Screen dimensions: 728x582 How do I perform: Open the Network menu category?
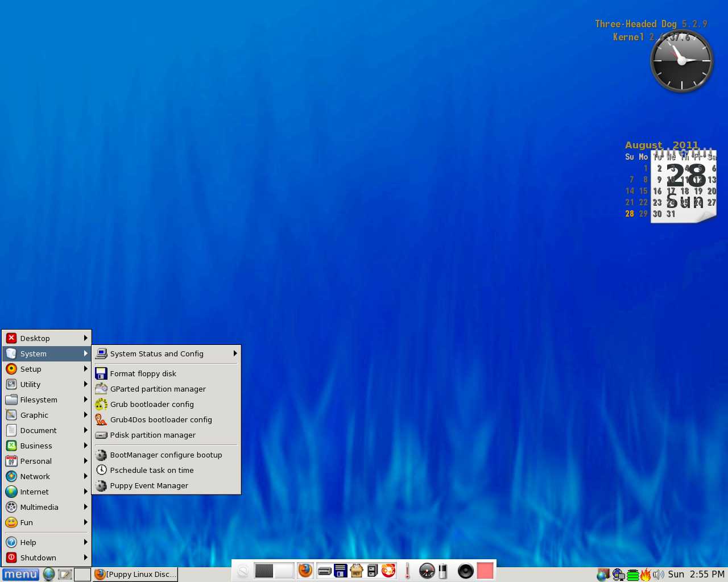(47, 476)
